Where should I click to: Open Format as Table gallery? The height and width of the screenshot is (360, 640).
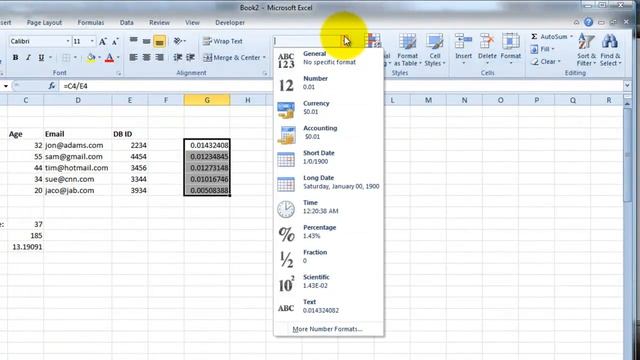(x=407, y=50)
